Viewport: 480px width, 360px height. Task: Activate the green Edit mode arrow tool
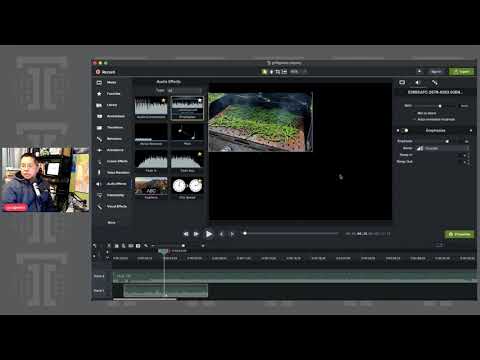pyautogui.click(x=264, y=72)
